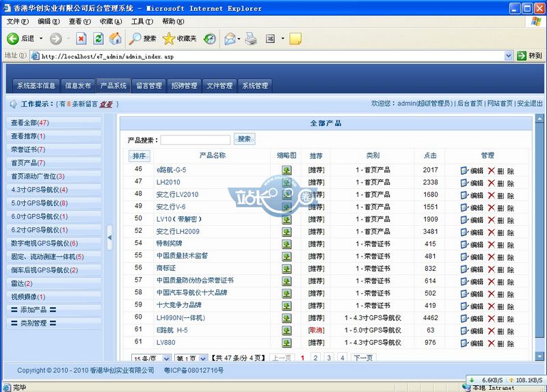Collapse the left sidebar arrow handle
The image size is (547, 392).
coord(109,237)
